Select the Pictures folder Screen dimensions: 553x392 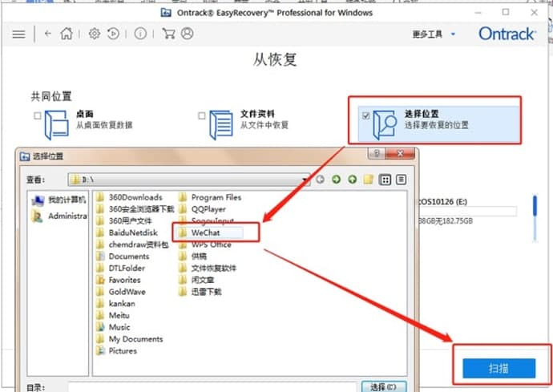(116, 351)
